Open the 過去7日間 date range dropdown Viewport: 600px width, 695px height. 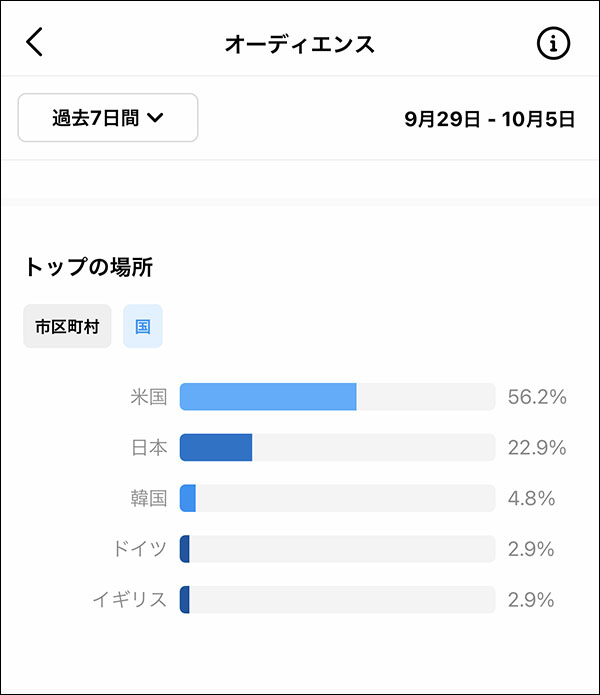pos(108,117)
